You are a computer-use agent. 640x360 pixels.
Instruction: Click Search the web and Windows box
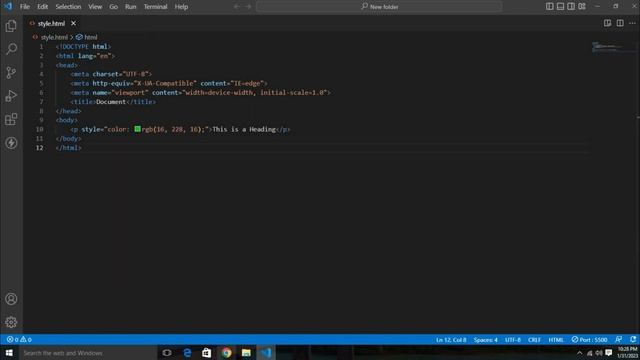click(88, 353)
